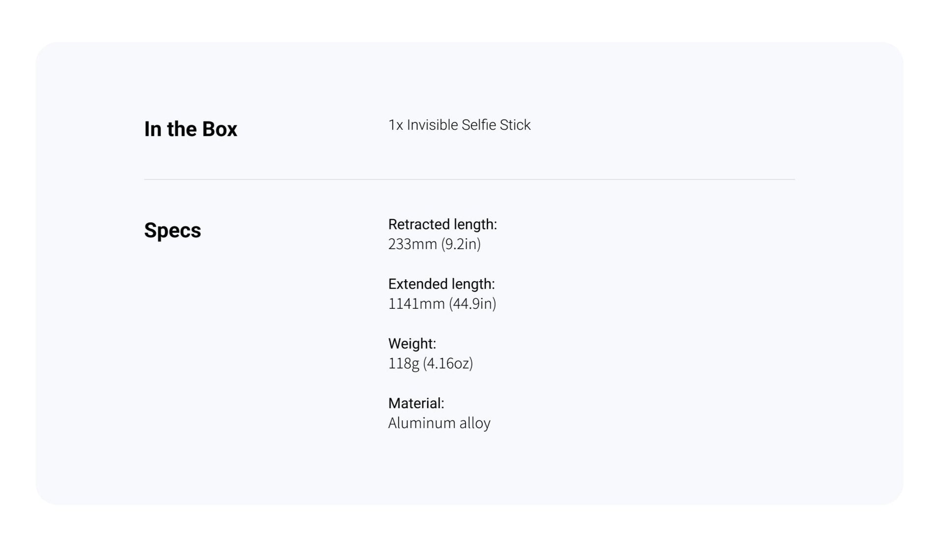Click the "In the Box" heading

[x=190, y=129]
